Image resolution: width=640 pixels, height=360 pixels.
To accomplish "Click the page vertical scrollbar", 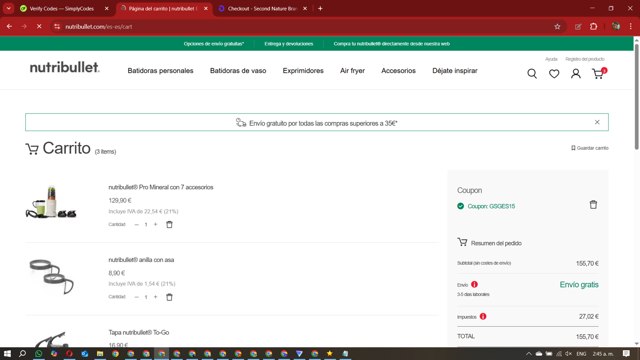I will 636,97.
